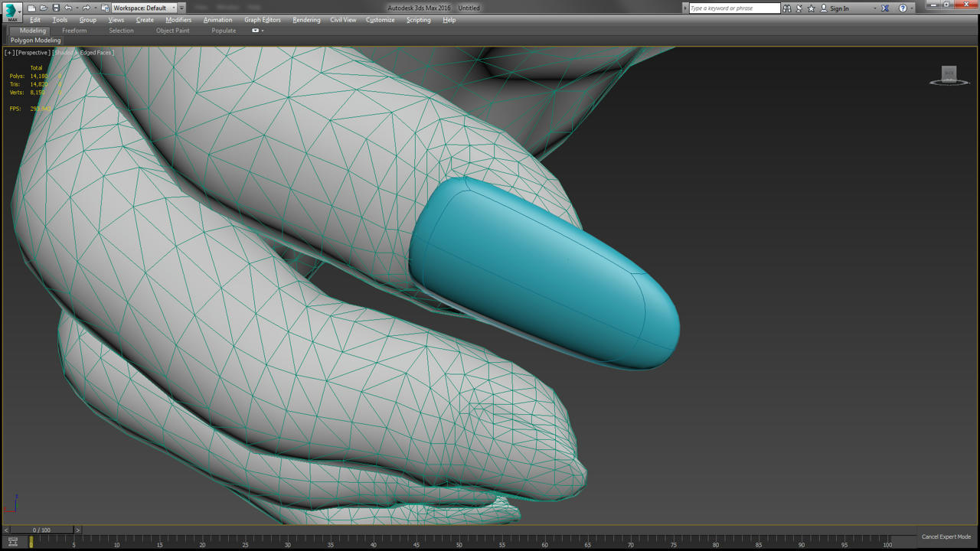Image resolution: width=980 pixels, height=551 pixels.
Task: Click Sign In to Autodesk account
Action: [839, 8]
